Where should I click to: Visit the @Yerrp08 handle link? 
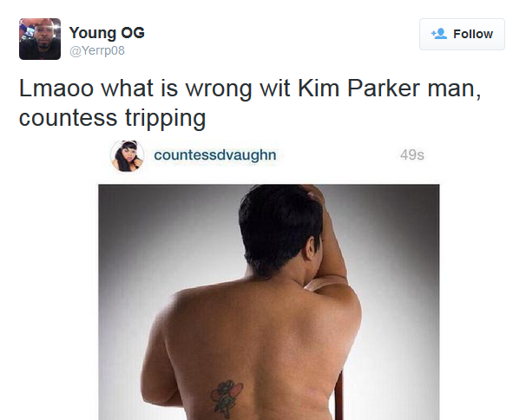(x=97, y=50)
